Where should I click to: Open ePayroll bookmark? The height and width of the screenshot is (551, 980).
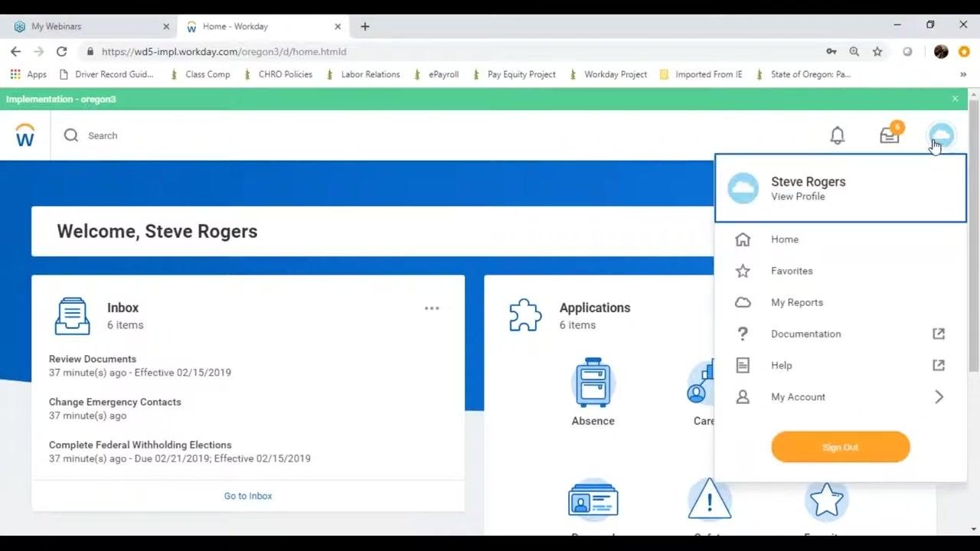pos(436,74)
